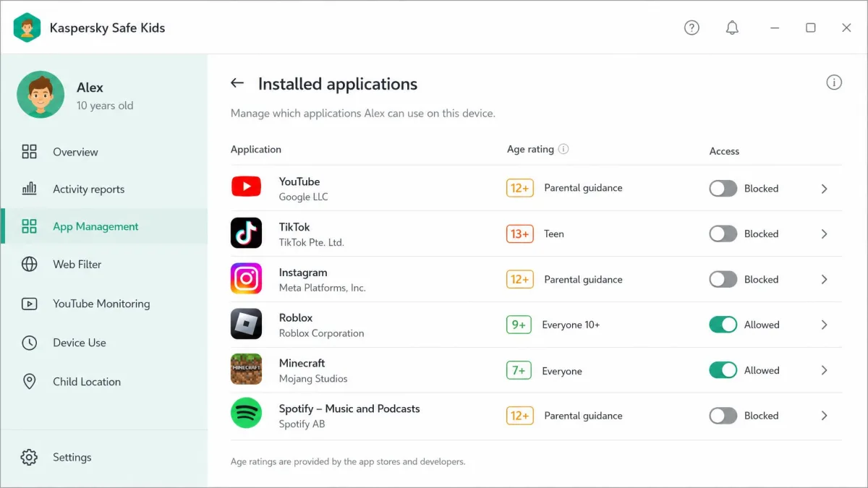Click the age ratings footnote text
The height and width of the screenshot is (488, 868).
coord(348,461)
